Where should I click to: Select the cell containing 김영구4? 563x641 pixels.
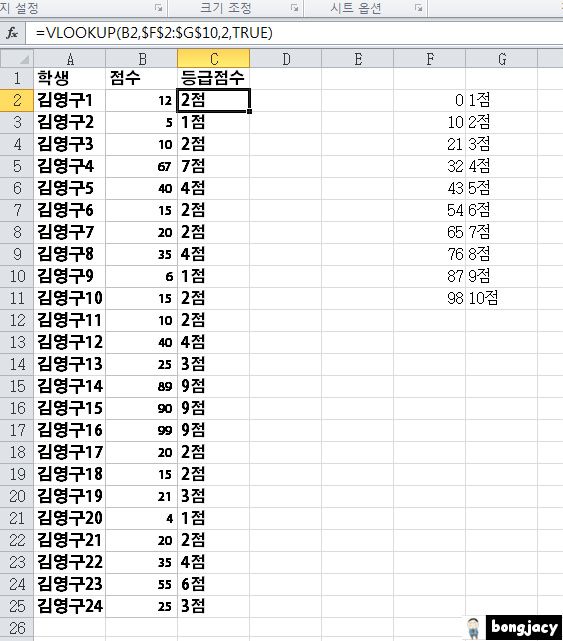point(70,166)
